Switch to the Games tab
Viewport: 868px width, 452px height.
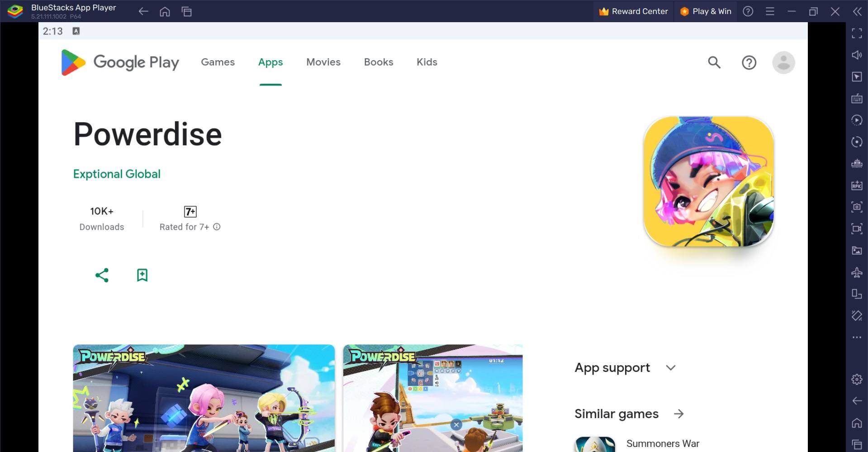pos(218,62)
